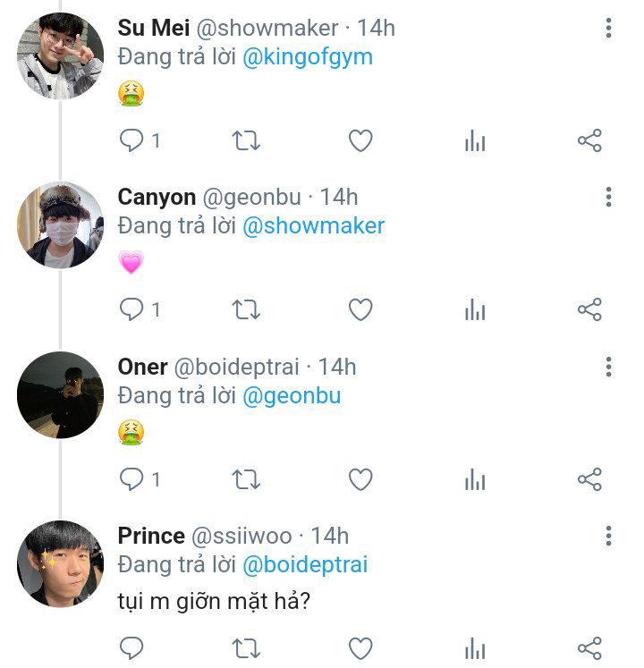Retweet Canyon's reply to @showmaker

(246, 310)
